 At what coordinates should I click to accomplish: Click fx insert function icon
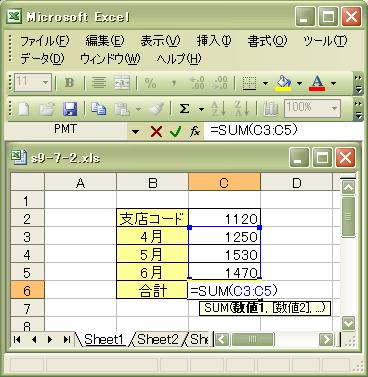(x=195, y=132)
